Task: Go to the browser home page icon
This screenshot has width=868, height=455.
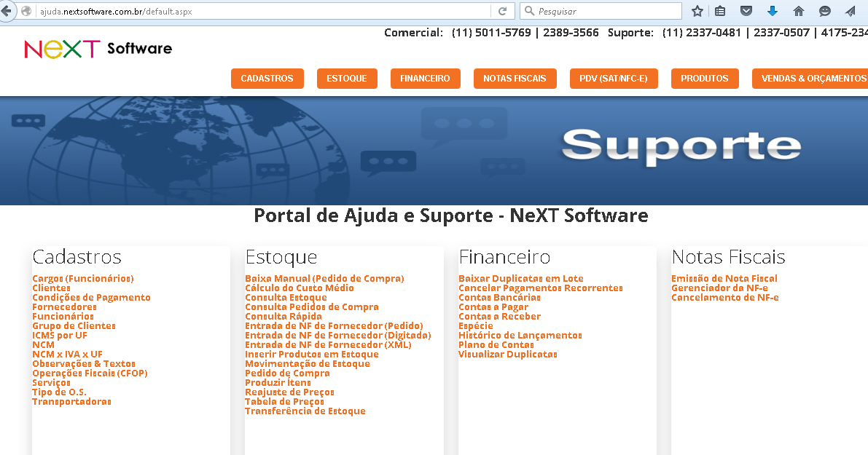Action: [x=798, y=11]
